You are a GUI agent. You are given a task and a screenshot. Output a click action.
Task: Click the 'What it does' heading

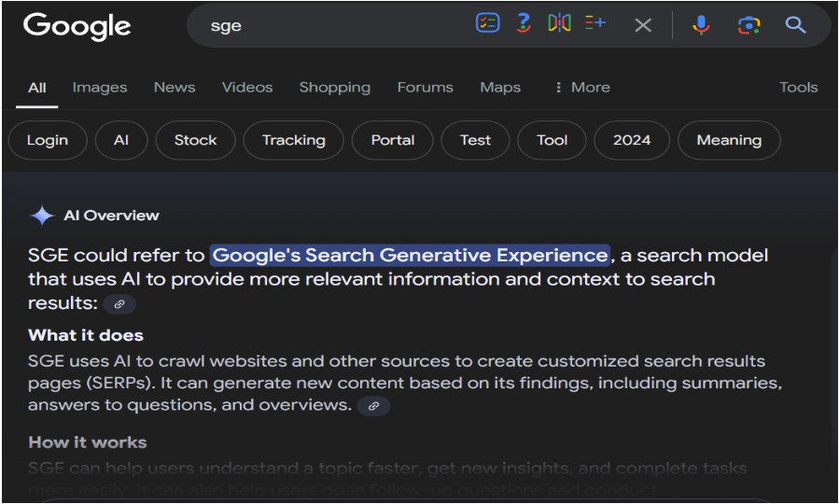click(x=86, y=335)
